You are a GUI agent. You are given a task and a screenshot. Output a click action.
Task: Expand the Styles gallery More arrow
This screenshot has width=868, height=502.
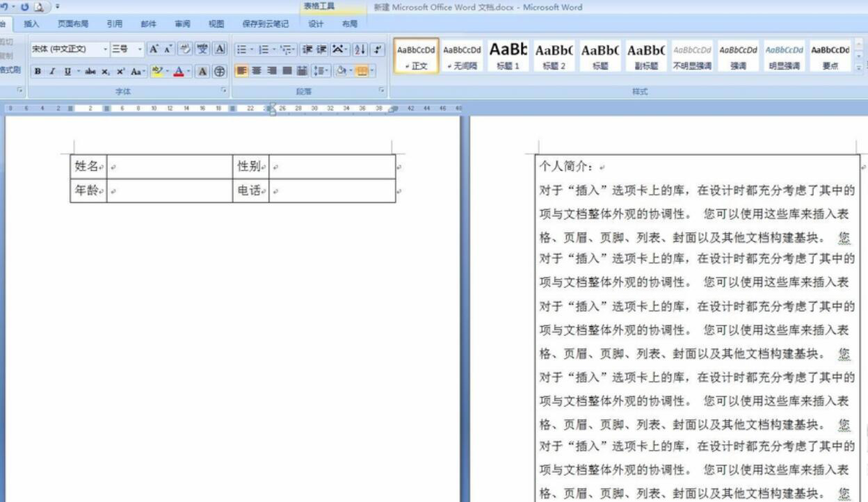(x=859, y=67)
